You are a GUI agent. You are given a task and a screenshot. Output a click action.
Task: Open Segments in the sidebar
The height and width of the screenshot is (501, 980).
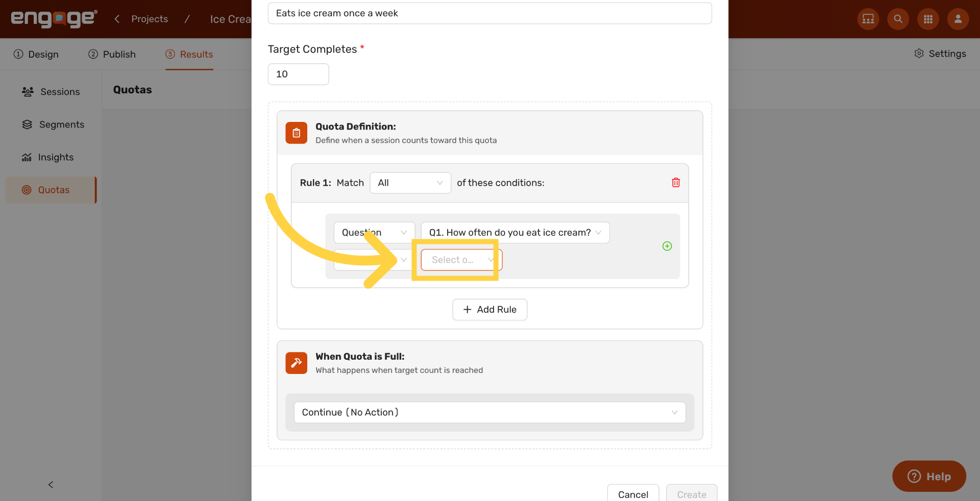click(51, 124)
